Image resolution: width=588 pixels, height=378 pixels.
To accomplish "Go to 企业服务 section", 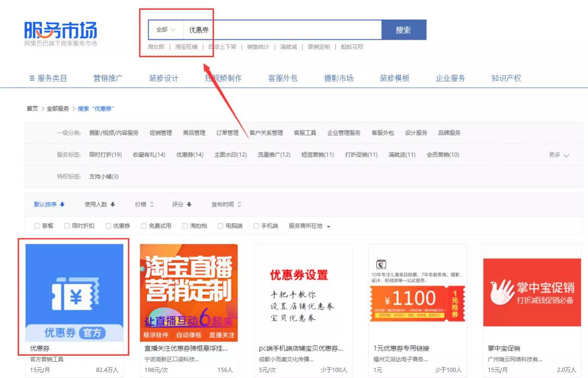I will (450, 78).
